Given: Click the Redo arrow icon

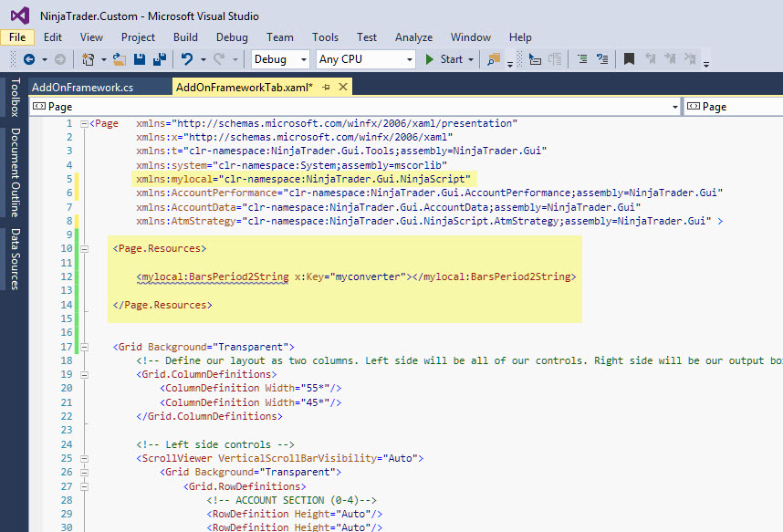Looking at the screenshot, I should 219,59.
